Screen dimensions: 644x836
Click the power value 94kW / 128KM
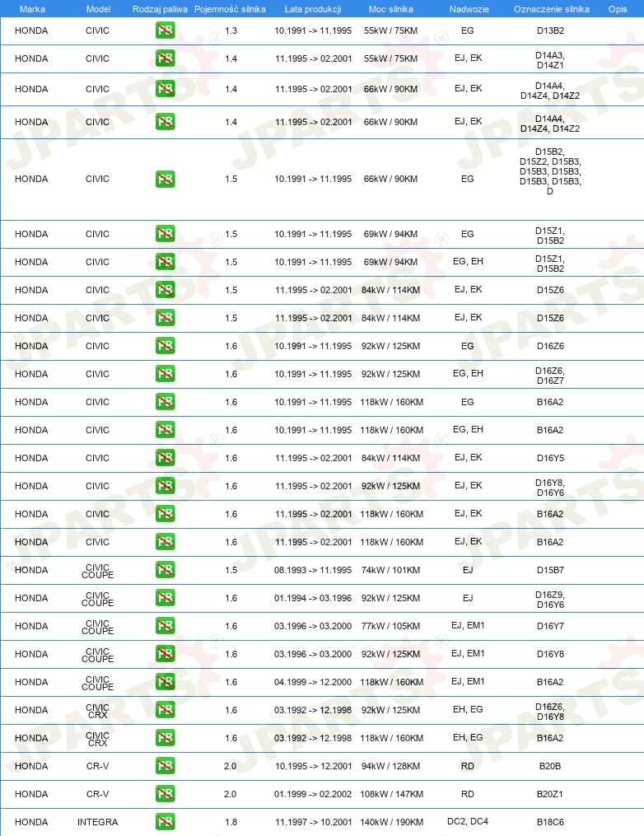[x=391, y=766]
